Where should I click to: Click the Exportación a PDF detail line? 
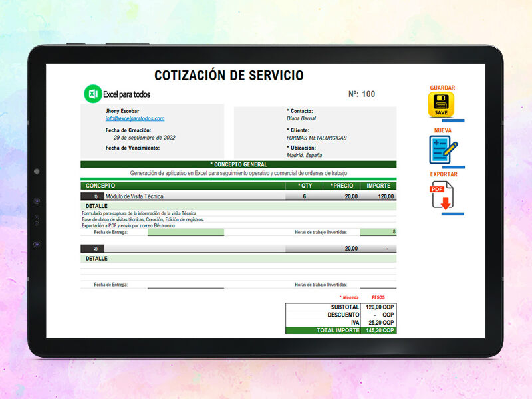pyautogui.click(x=128, y=225)
